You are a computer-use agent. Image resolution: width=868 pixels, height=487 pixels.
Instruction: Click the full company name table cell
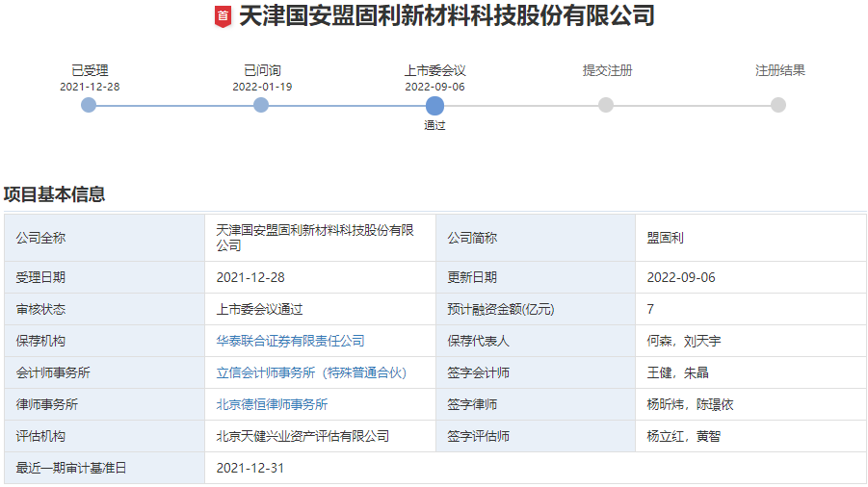coord(321,239)
